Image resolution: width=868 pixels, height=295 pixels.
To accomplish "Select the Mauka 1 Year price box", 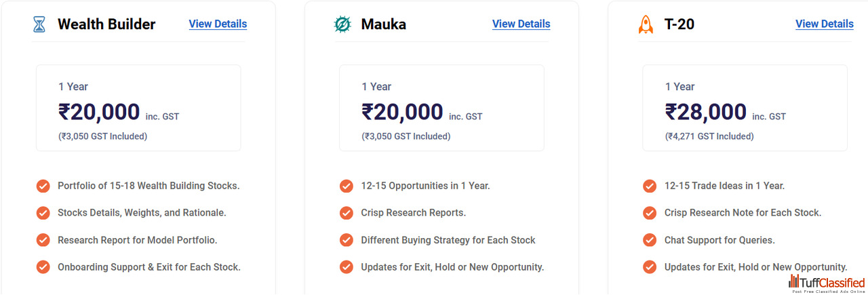I will [441, 108].
